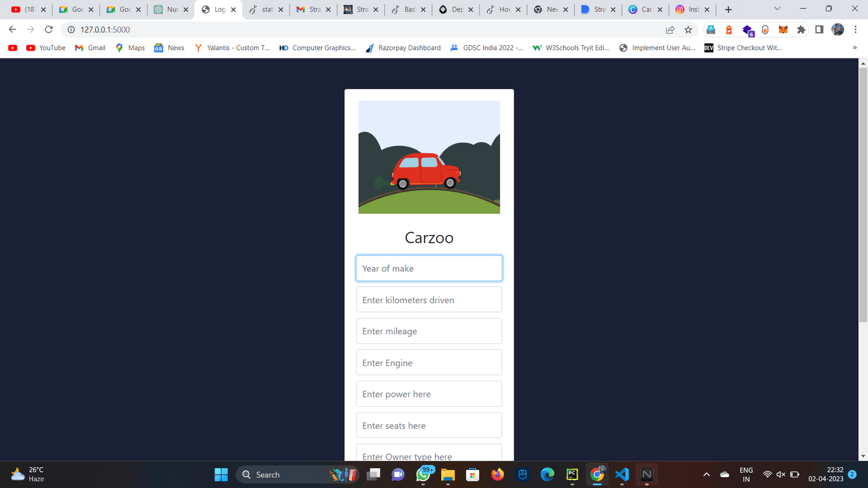Click the taskbar Search box
This screenshot has height=488, width=868.
(298, 475)
